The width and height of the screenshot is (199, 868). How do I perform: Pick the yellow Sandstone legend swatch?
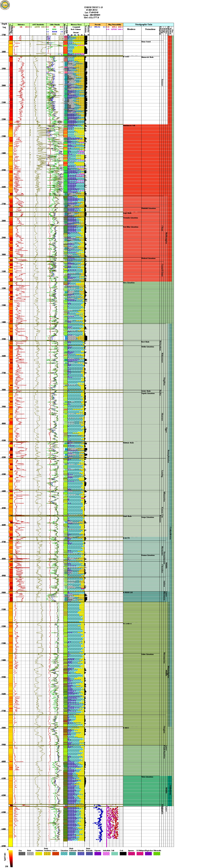coord(39,854)
